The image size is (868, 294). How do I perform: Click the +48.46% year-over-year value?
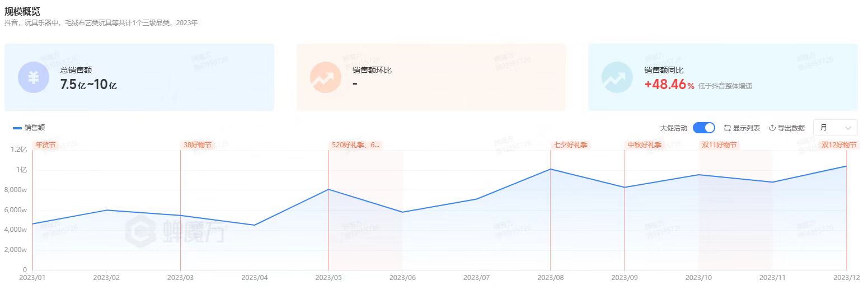coord(669,85)
